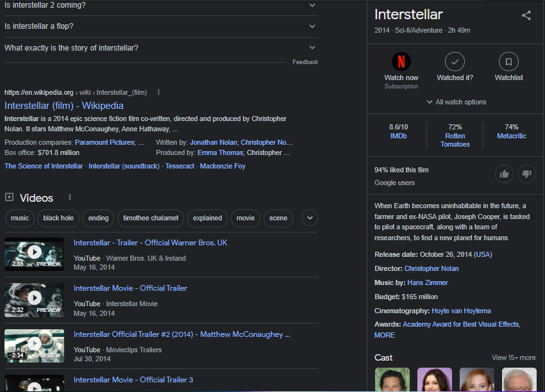Open 'Interstellar Movie - Official Trailer 3' title

[x=133, y=380]
